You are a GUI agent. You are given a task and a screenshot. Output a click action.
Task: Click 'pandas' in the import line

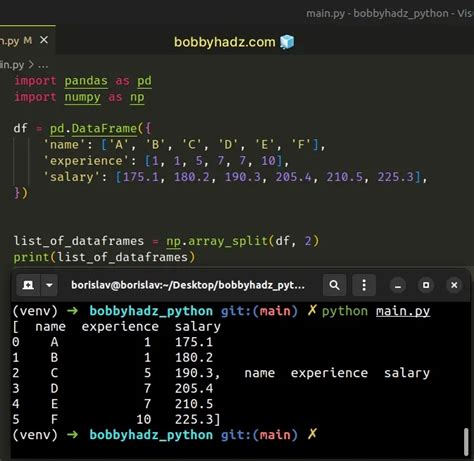(x=86, y=81)
